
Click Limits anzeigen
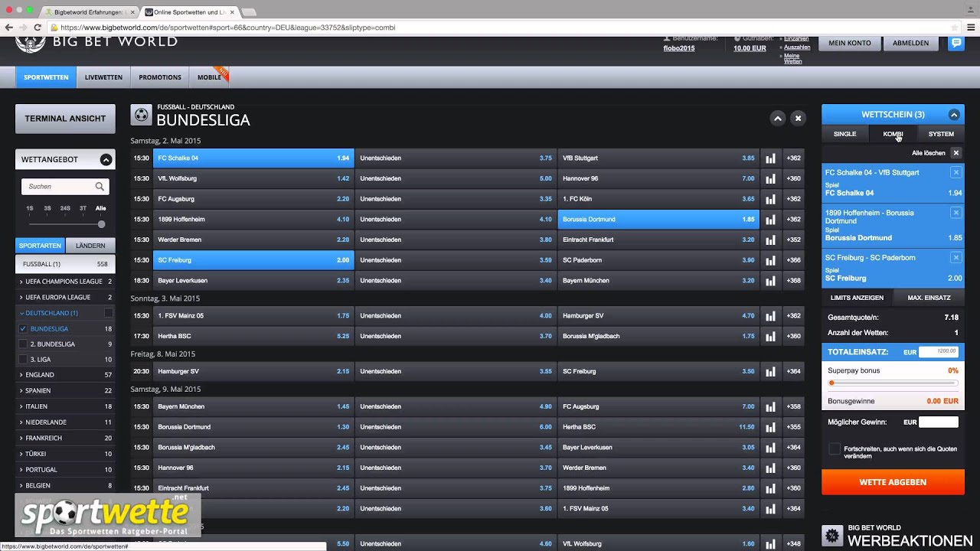point(857,298)
